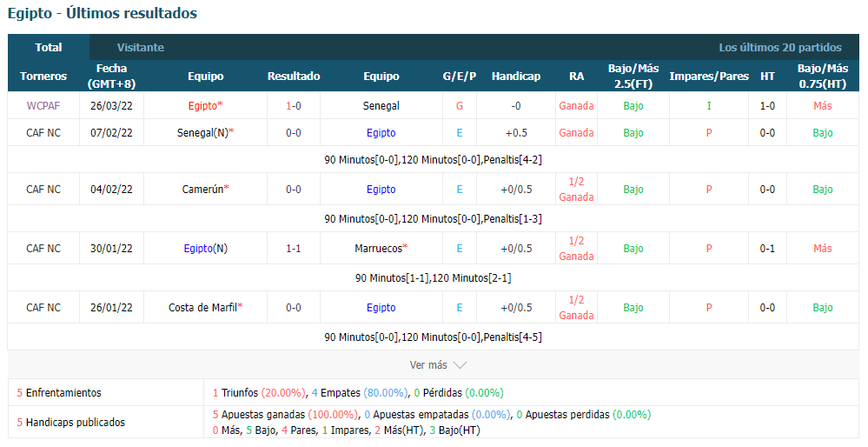Select date cell 26/03/22
The width and height of the screenshot is (868, 447).
pos(111,105)
